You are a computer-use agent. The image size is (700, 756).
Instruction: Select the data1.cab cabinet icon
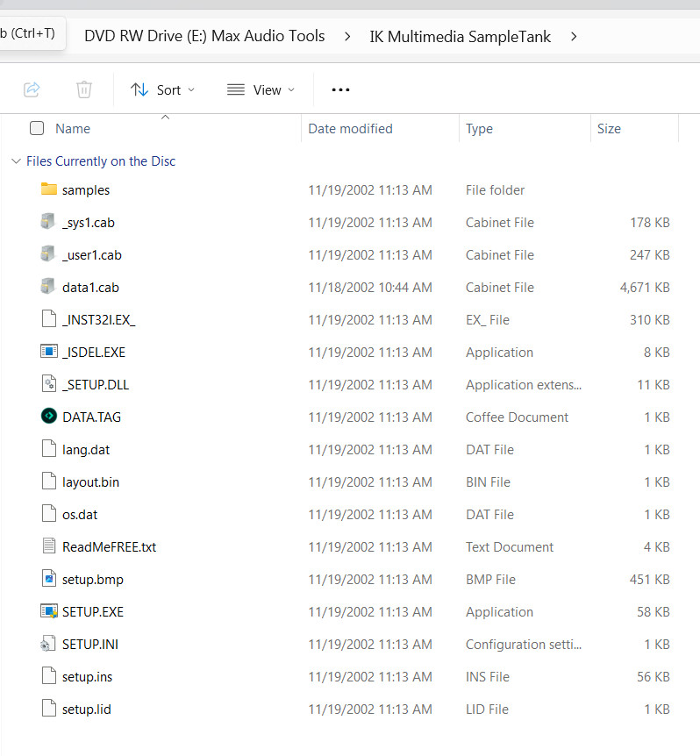[x=47, y=287]
